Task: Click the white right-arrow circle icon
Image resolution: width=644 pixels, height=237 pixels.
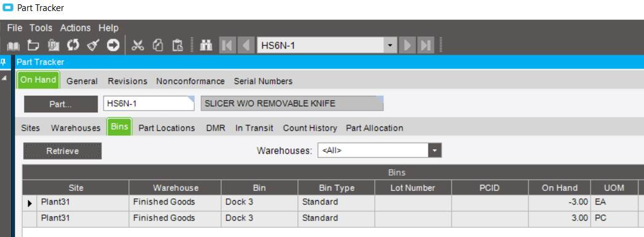Action: (113, 45)
